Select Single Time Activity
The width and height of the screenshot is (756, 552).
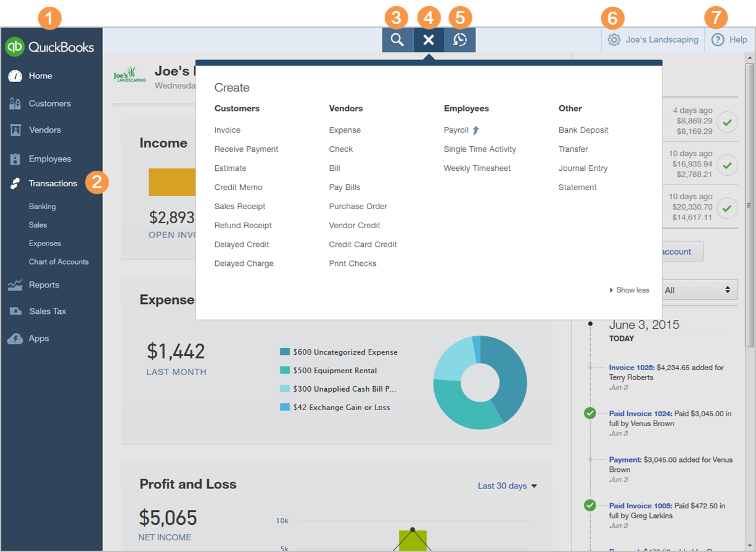tap(480, 149)
